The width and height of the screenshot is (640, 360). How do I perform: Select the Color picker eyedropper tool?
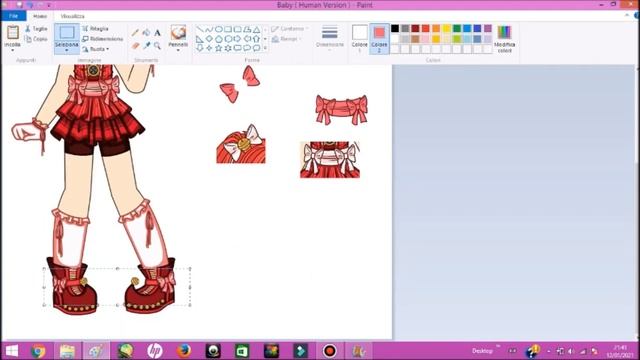(146, 46)
